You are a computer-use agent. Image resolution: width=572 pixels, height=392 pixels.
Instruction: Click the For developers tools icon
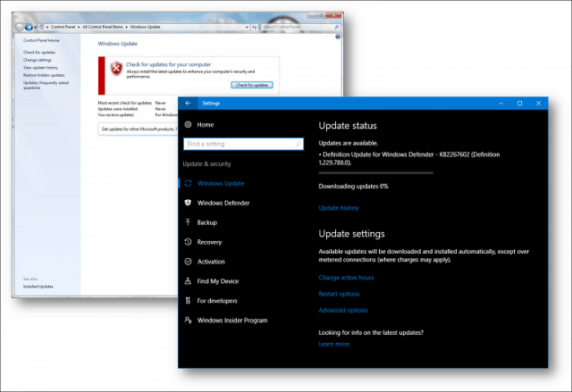tap(188, 301)
